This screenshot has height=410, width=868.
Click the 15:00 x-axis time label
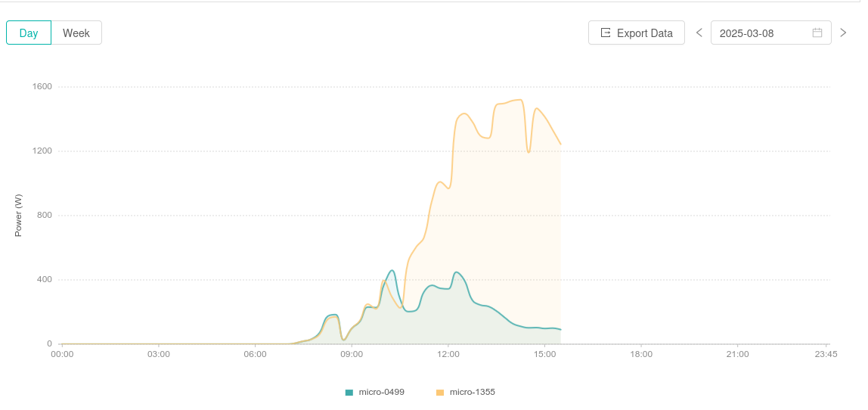pyautogui.click(x=545, y=354)
